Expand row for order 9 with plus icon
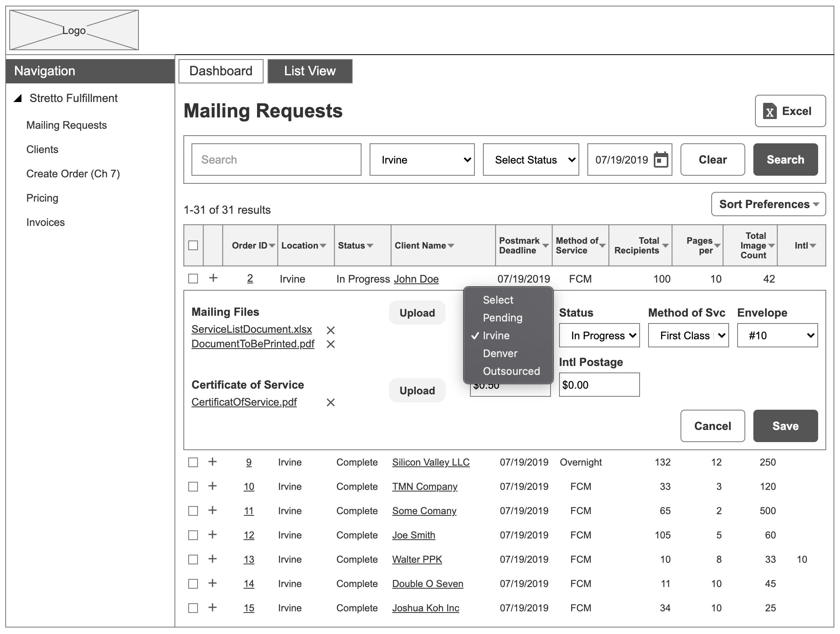840x634 pixels. pos(212,462)
